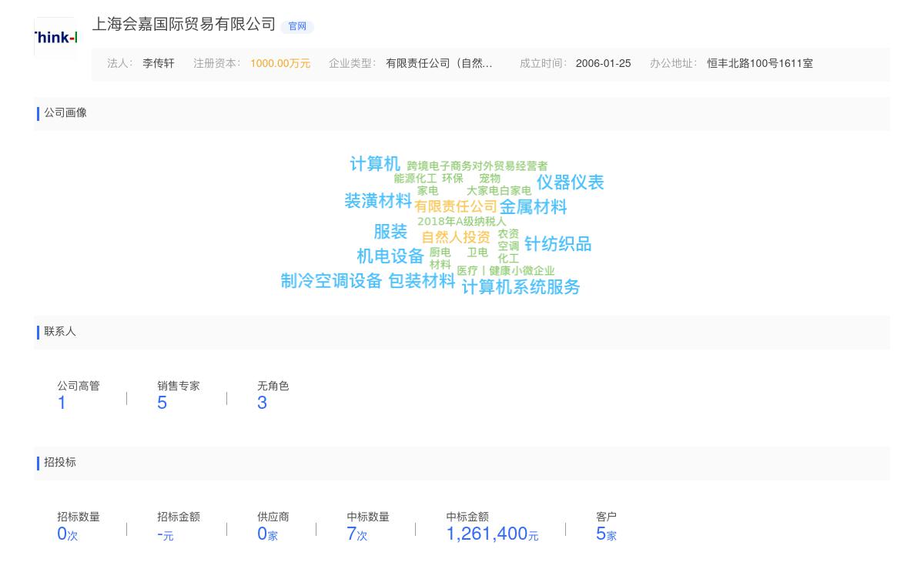
Task: Open the Think company logo thumbnail
Action: [x=55, y=37]
